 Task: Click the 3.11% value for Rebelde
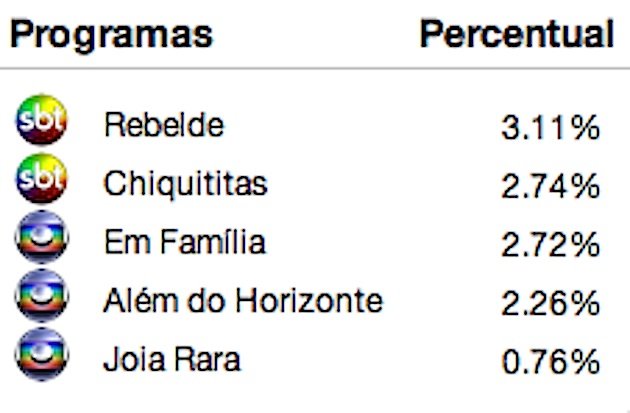[551, 128]
